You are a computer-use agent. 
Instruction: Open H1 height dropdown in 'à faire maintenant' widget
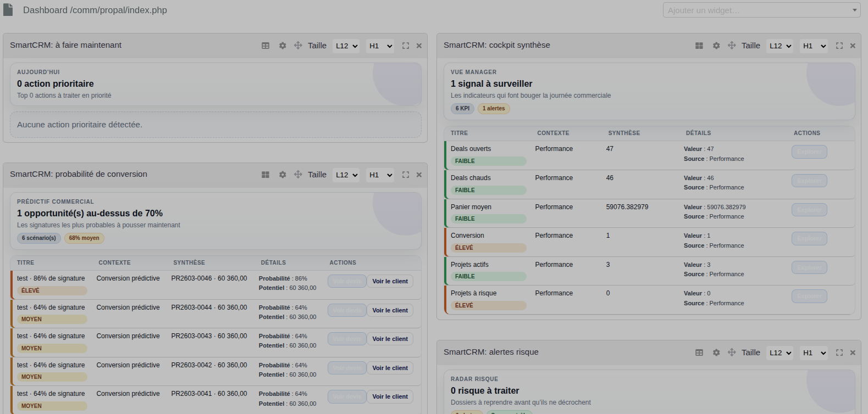pos(380,46)
